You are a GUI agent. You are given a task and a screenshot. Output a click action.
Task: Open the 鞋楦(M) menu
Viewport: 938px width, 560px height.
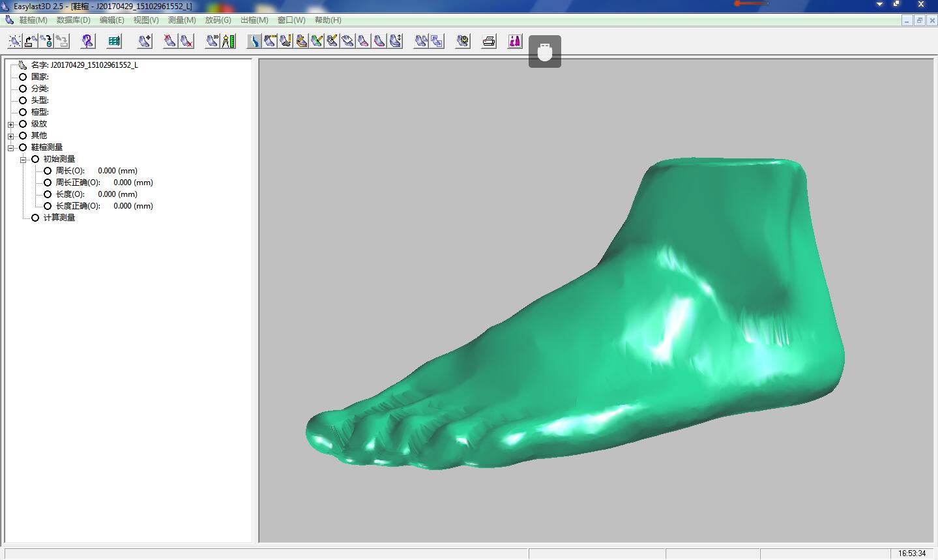tap(33, 20)
